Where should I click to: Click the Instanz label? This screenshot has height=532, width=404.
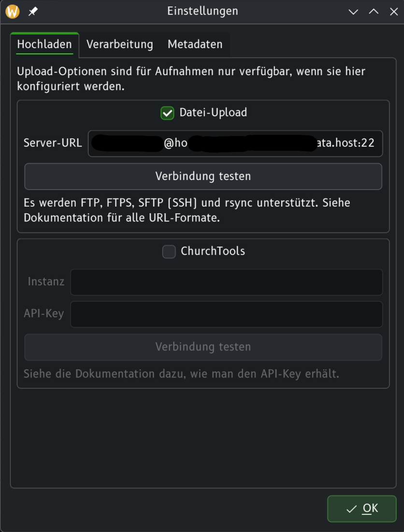click(46, 282)
